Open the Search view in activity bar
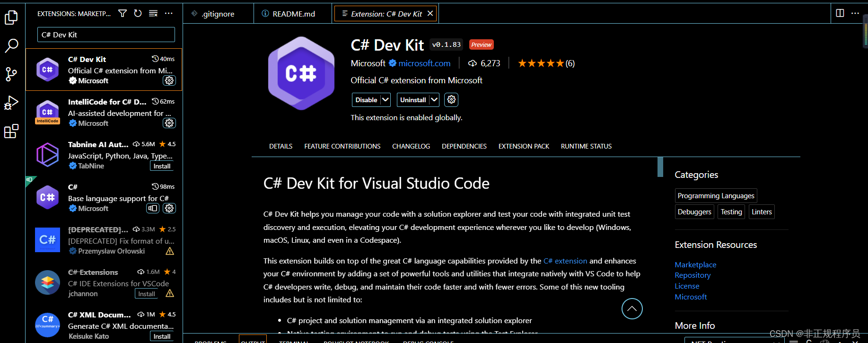This screenshot has width=868, height=343. click(11, 46)
